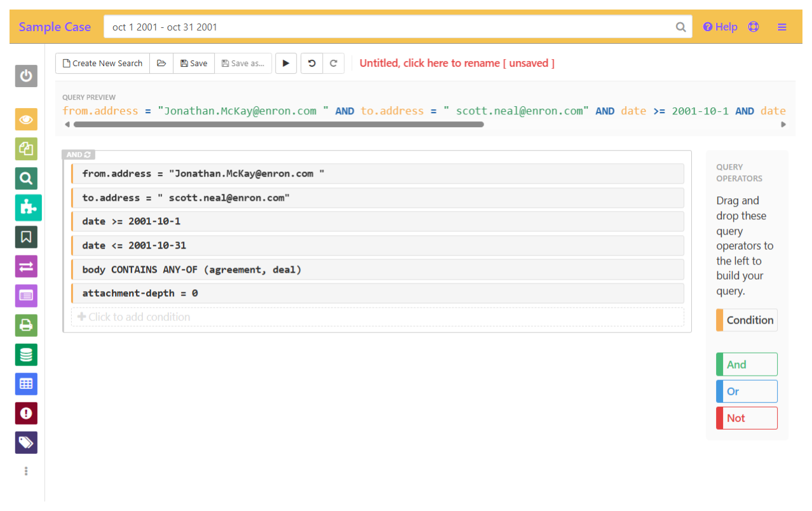Viewport: 812px width, 511px height.
Task: Click the bookmark sidebar icon
Action: (x=26, y=237)
